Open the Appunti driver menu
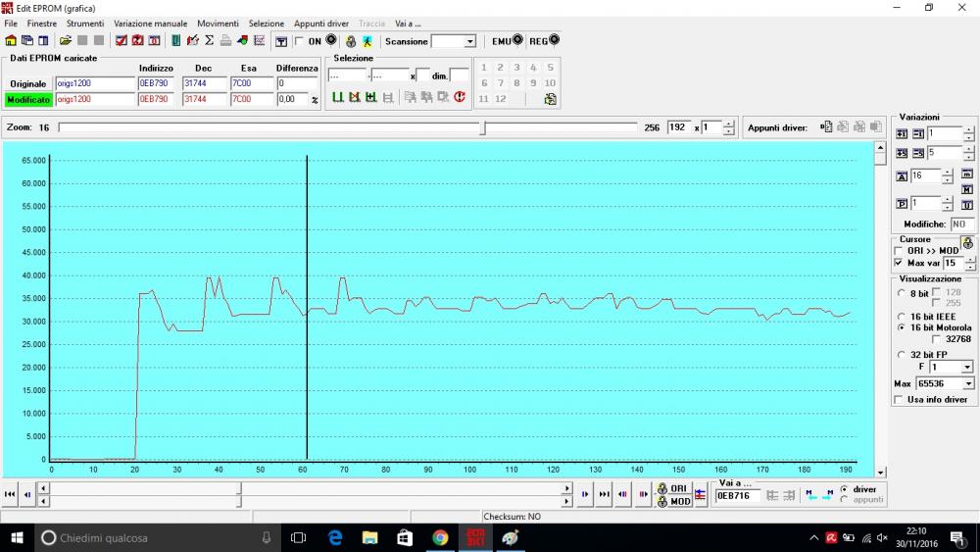 pyautogui.click(x=321, y=24)
